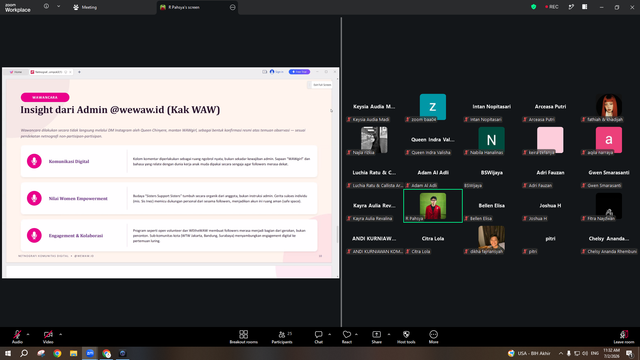Click ANDI KURNIAWAN participant tile
The height and width of the screenshot is (360, 640).
pos(374,239)
